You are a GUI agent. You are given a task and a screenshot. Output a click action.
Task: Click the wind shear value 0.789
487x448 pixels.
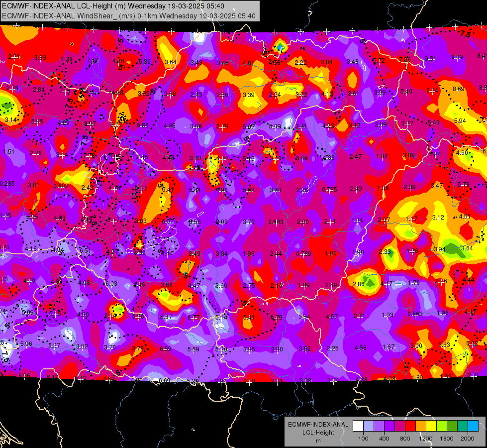point(303,254)
